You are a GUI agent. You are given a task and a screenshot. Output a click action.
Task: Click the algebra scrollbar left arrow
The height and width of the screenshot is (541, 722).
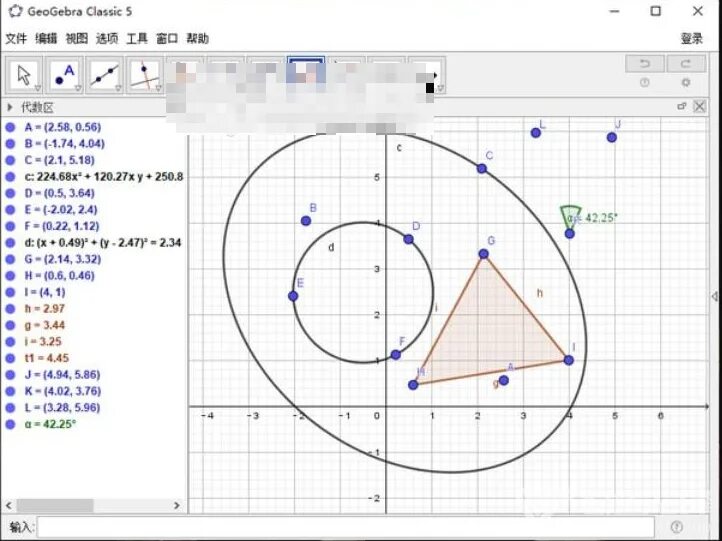8,505
